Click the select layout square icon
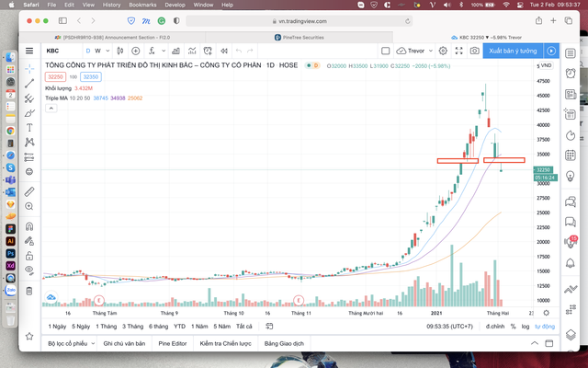The width and height of the screenshot is (588, 368). click(x=386, y=51)
